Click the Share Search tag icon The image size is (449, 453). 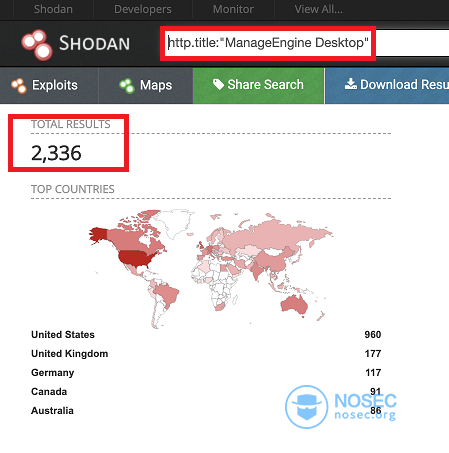point(218,84)
